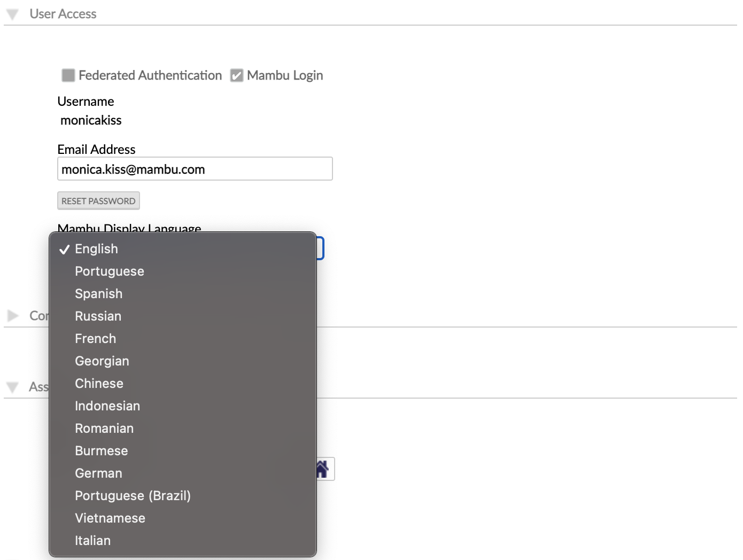Image resolution: width=743 pixels, height=560 pixels.
Task: Click the Email Address input field
Action: (195, 168)
